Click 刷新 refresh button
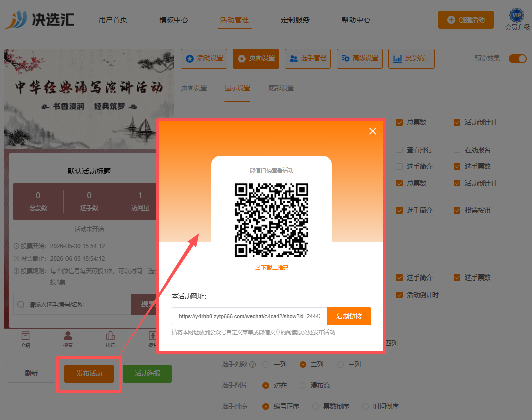The image size is (532, 420). pos(31,374)
